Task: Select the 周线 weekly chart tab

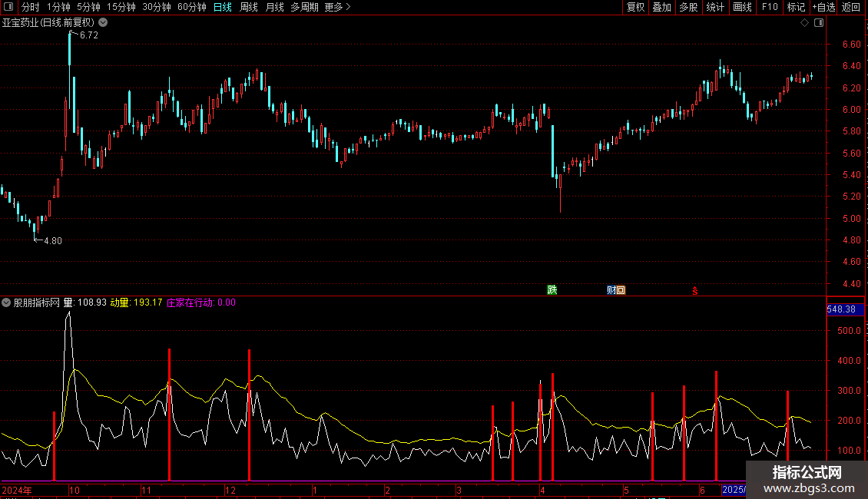Action: point(249,7)
